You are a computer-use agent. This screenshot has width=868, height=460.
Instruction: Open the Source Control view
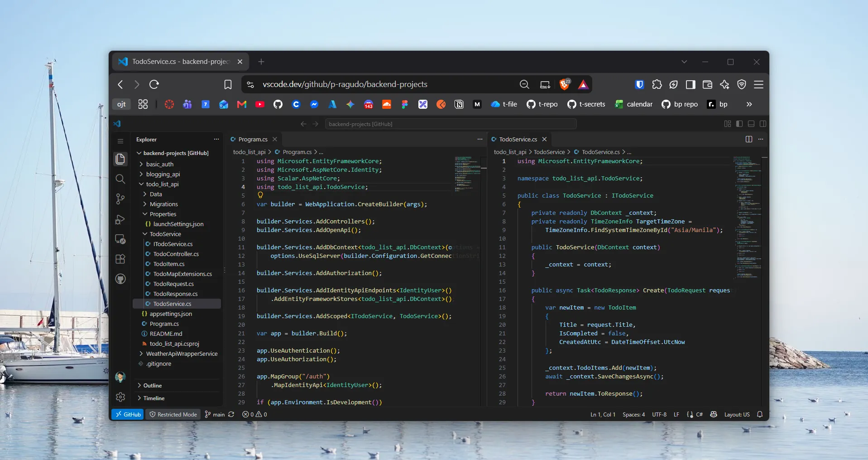[120, 199]
